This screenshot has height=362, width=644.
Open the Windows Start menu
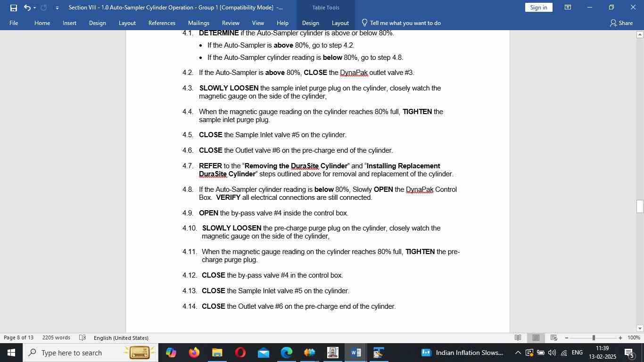click(11, 353)
